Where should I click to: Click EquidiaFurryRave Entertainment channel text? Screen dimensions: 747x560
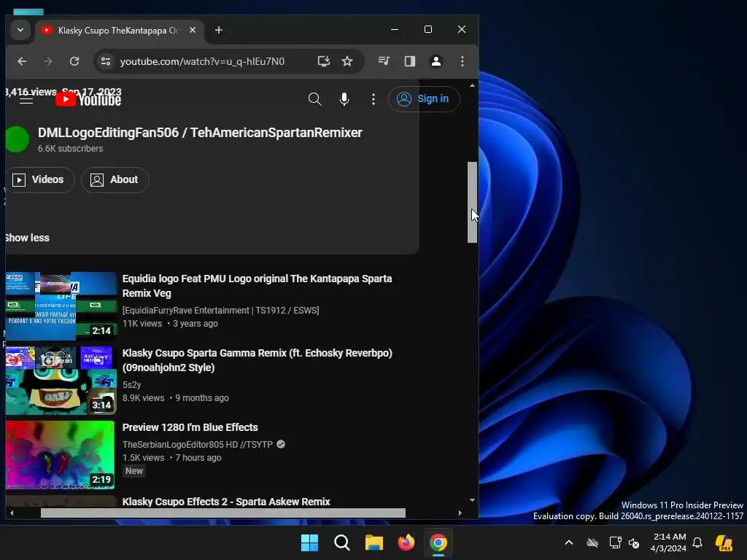click(220, 311)
